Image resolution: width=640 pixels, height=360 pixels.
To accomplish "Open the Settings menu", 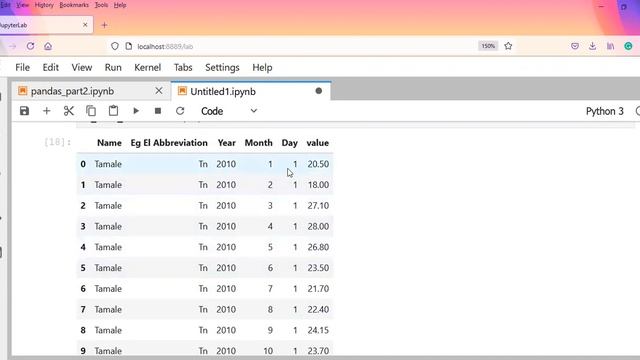I will pyautogui.click(x=222, y=67).
